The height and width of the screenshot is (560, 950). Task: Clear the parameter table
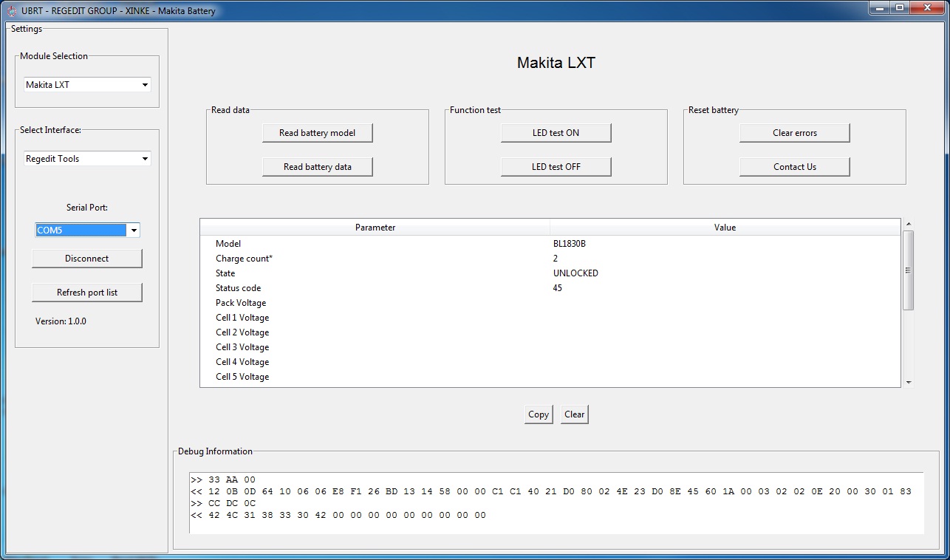point(574,414)
